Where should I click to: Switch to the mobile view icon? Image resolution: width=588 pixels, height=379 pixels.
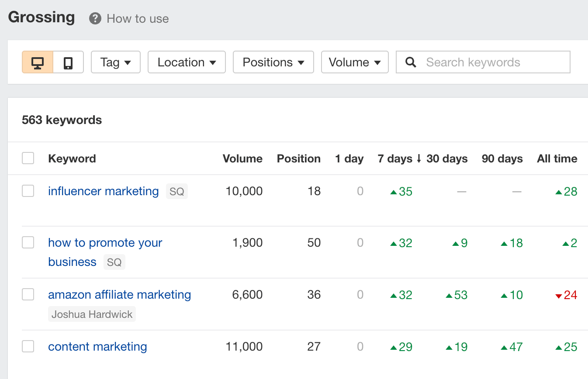68,62
